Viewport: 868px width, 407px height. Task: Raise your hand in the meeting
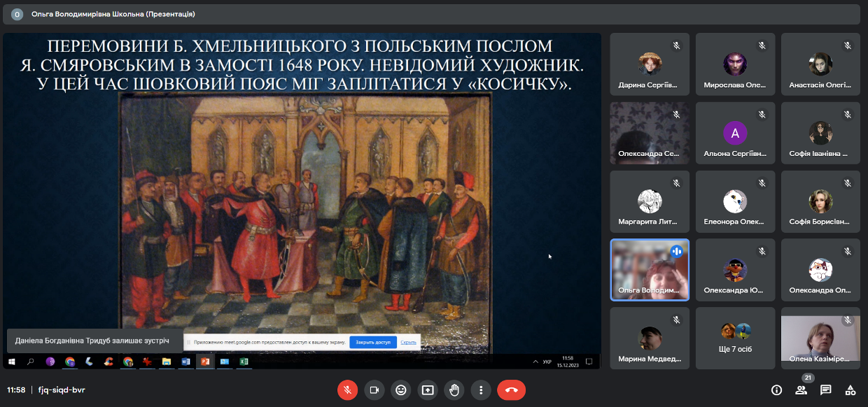454,390
